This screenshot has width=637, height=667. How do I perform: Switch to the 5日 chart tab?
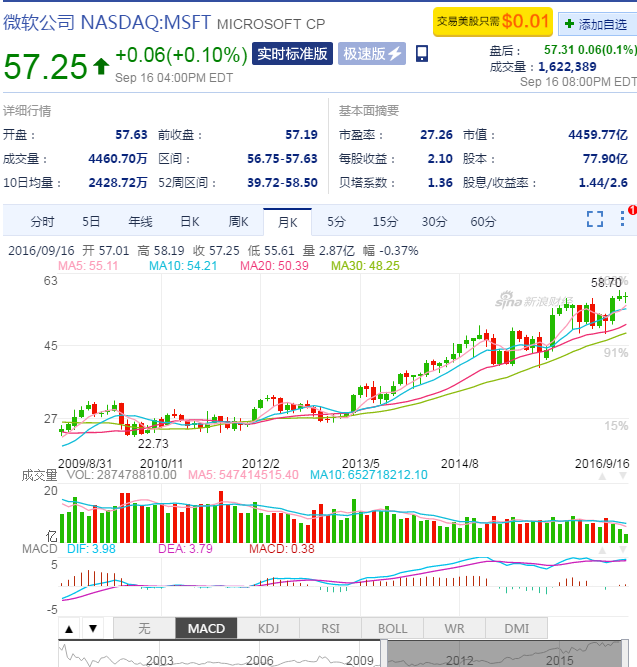click(91, 222)
